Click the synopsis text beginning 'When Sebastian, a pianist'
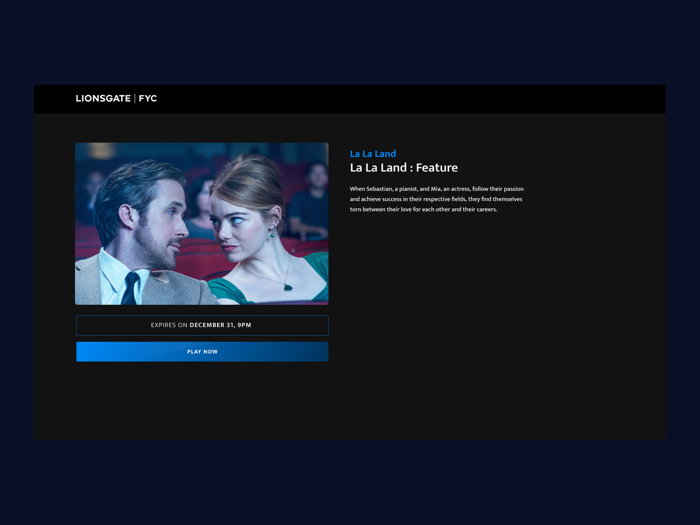Viewport: 700px width, 525px height. (437, 199)
